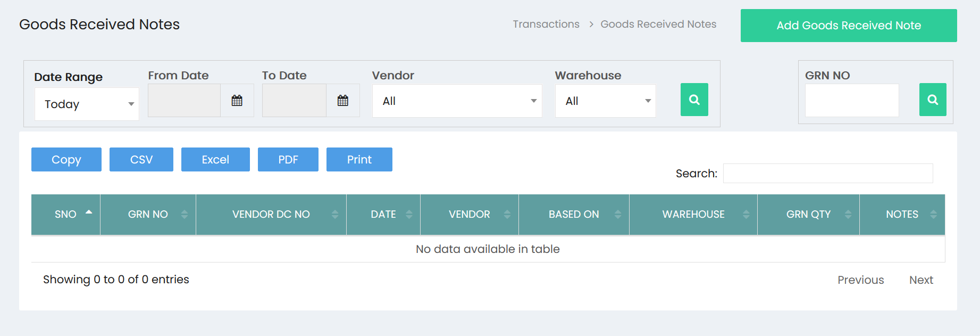Click the Goods Received Notes page heading
The image size is (980, 336).
[x=99, y=24]
